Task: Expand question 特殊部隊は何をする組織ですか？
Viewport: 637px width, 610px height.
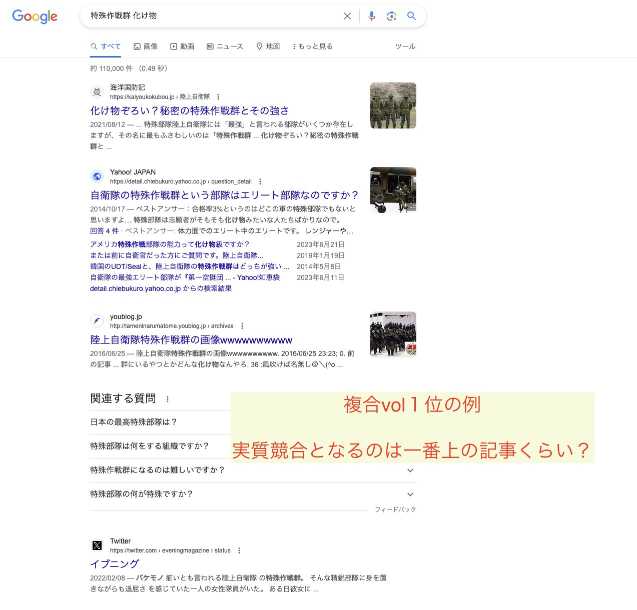Action: coord(149,446)
